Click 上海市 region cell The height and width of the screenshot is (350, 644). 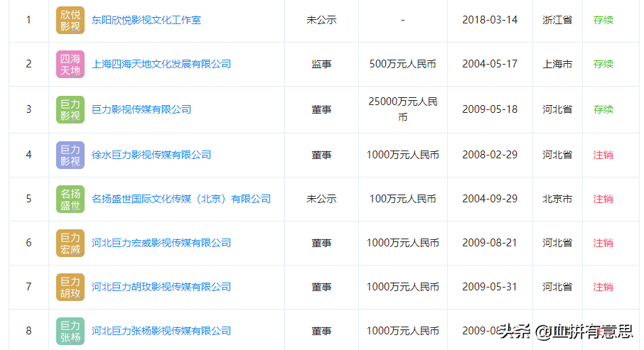pyautogui.click(x=557, y=64)
